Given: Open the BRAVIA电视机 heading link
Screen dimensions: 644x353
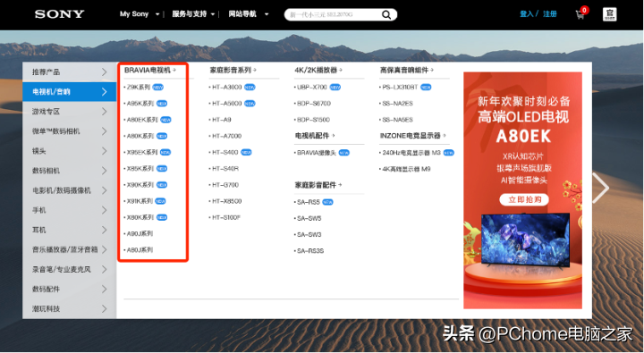Looking at the screenshot, I should [x=150, y=71].
